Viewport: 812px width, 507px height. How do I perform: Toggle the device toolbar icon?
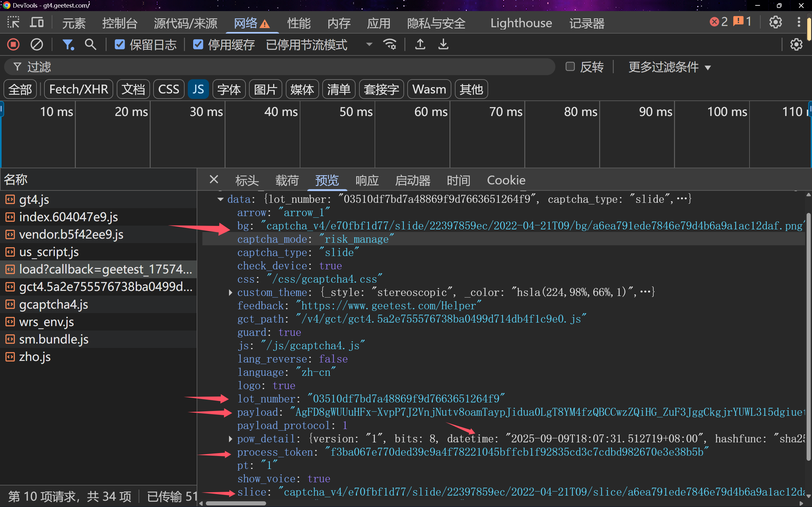click(x=36, y=22)
